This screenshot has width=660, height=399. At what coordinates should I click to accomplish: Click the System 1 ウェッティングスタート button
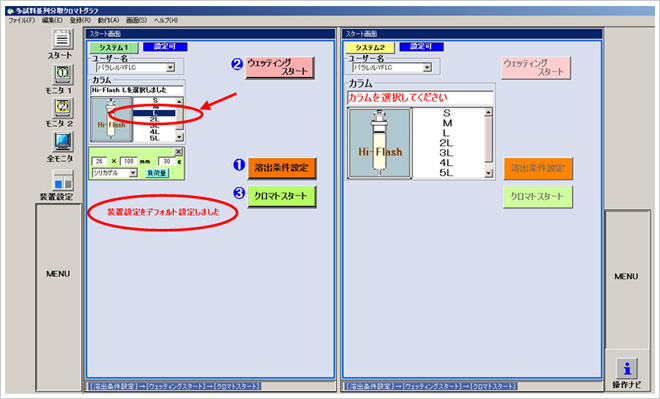pos(280,68)
